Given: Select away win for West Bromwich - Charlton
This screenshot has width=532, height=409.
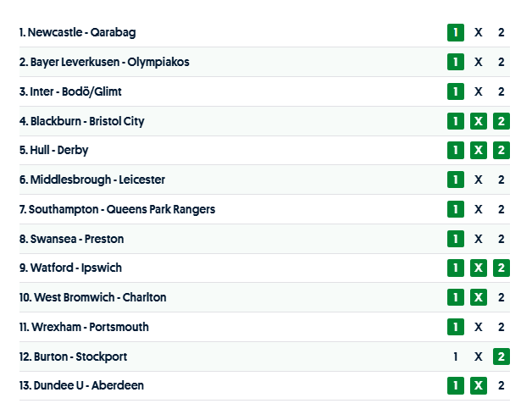Looking at the screenshot, I should pos(502,297).
